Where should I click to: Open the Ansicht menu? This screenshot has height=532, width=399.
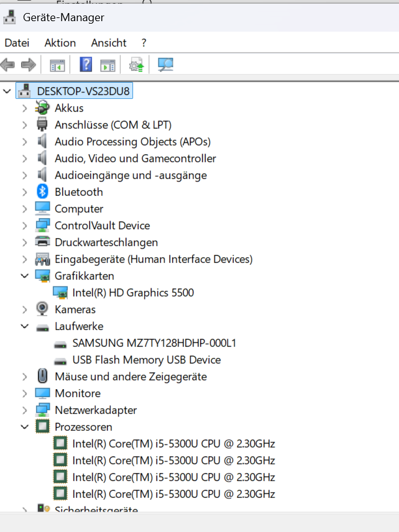point(109,43)
